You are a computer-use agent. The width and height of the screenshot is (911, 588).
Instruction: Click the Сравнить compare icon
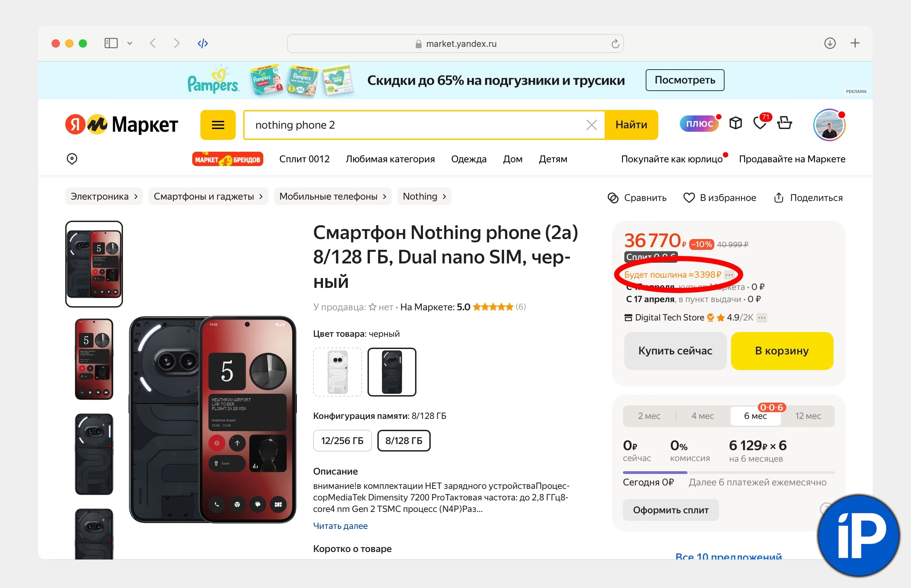tap(613, 198)
